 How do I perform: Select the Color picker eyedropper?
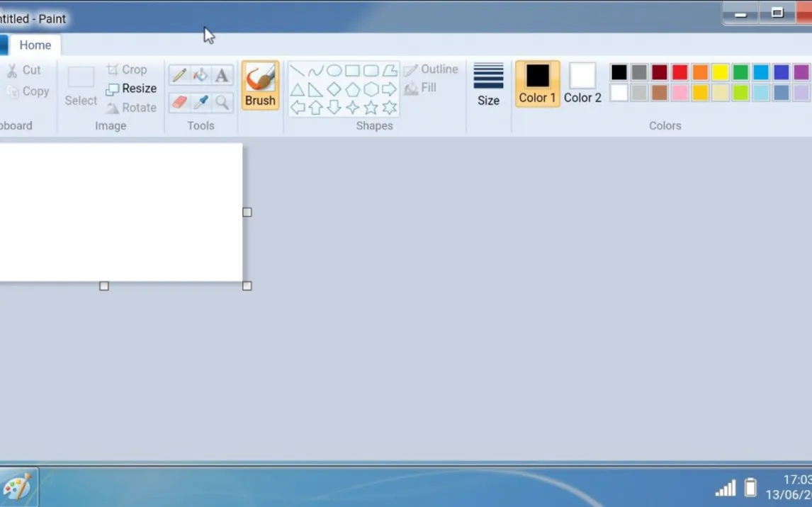[x=201, y=102]
